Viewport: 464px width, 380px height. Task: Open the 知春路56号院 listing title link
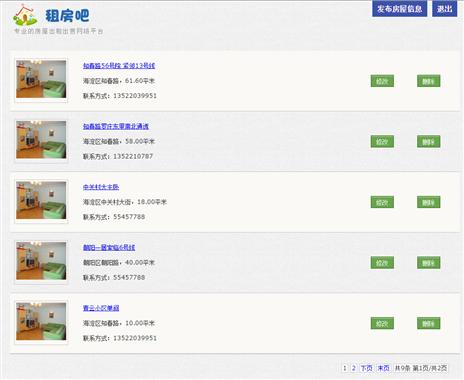119,66
